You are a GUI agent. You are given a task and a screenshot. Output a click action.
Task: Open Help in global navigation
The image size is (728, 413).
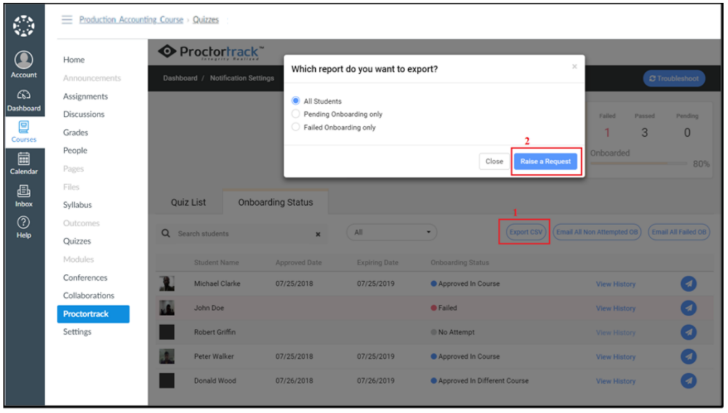point(24,227)
